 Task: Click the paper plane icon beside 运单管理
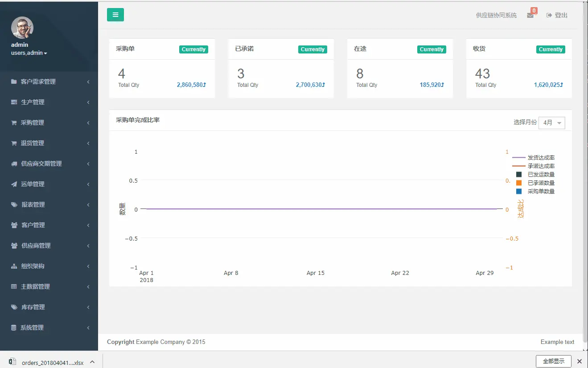[14, 184]
